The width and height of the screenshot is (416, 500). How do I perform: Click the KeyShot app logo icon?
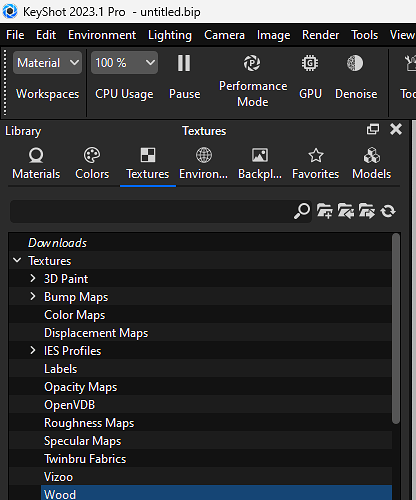[10, 11]
